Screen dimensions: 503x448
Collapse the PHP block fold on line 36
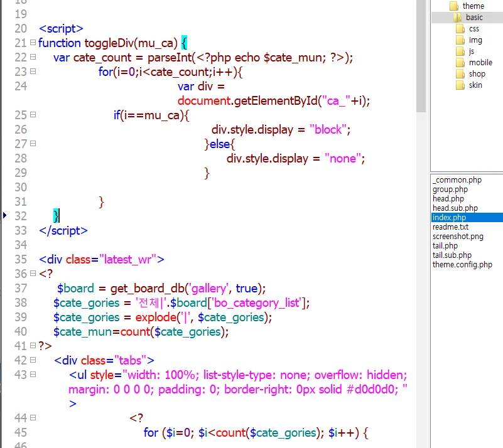point(33,273)
